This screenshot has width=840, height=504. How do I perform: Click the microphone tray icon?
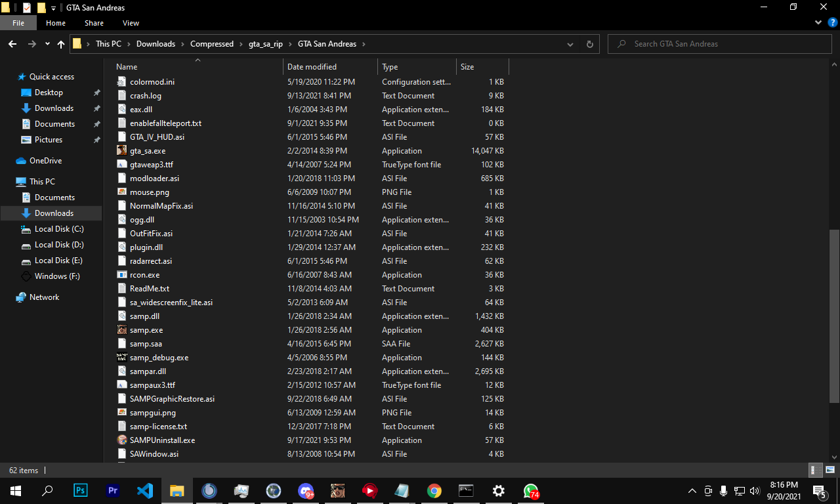(724, 490)
